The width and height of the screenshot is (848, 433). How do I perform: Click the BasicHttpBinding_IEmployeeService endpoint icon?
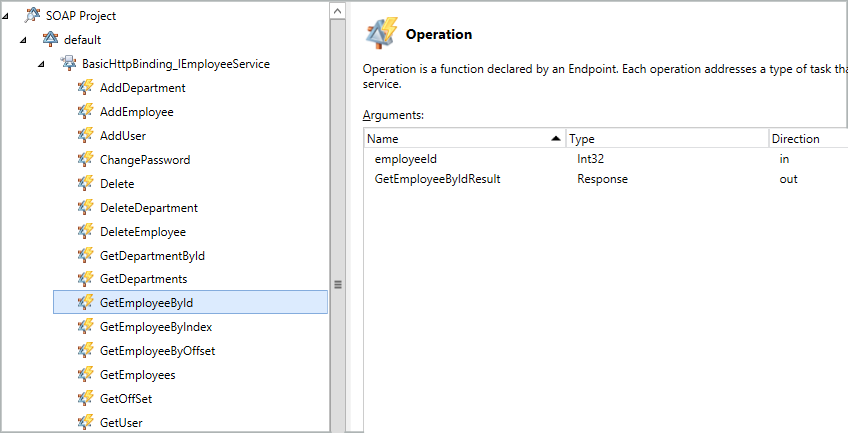68,64
